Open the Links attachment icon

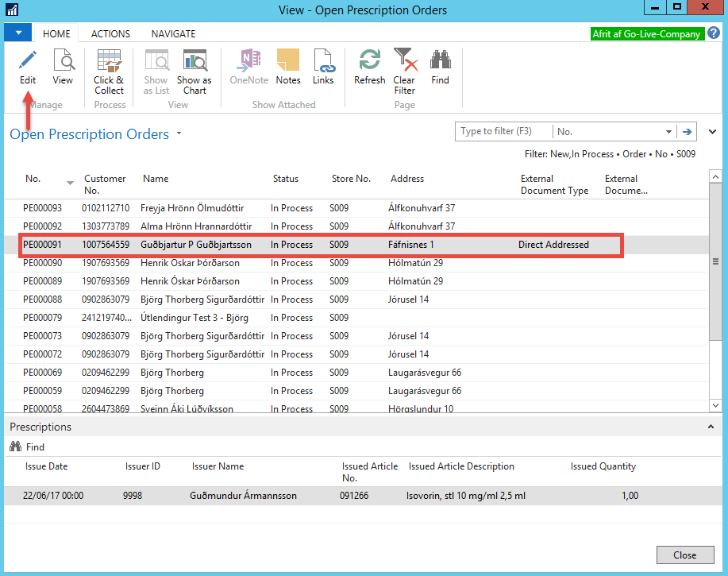323,61
